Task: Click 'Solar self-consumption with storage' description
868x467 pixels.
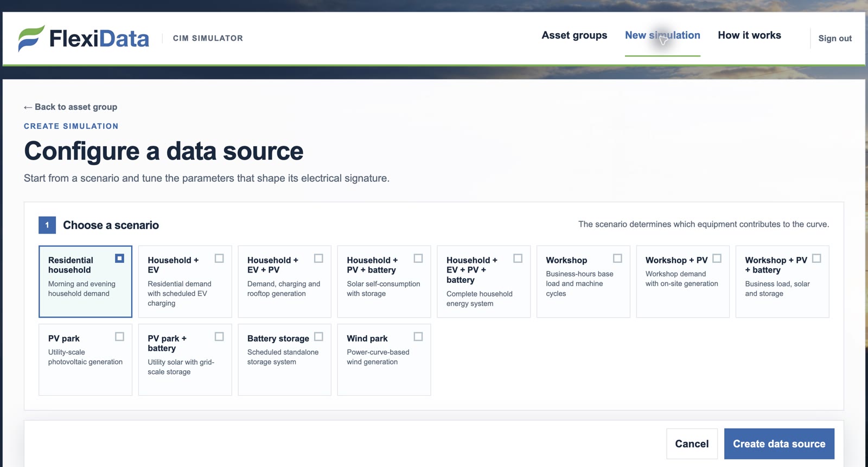Action: [x=384, y=289]
